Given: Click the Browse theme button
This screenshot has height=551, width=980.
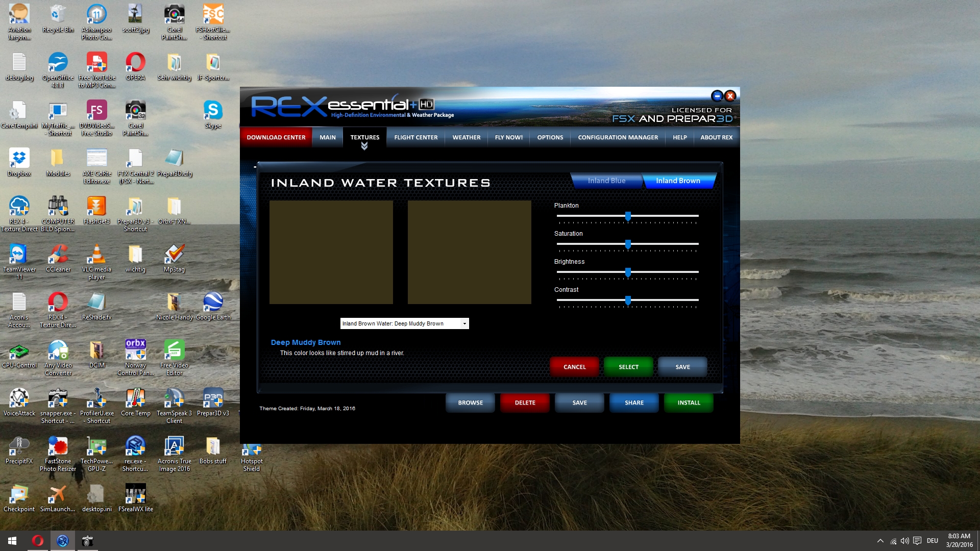Looking at the screenshot, I should point(470,403).
